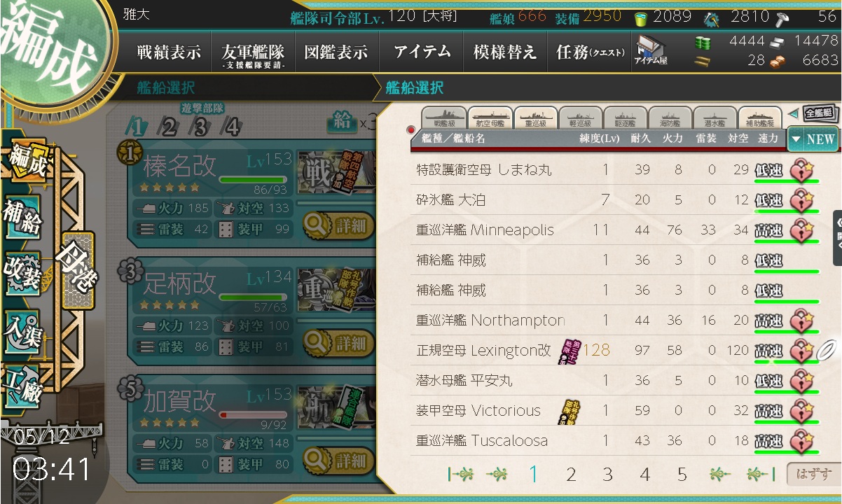Open the sort dropdown next to NEW

(x=795, y=139)
